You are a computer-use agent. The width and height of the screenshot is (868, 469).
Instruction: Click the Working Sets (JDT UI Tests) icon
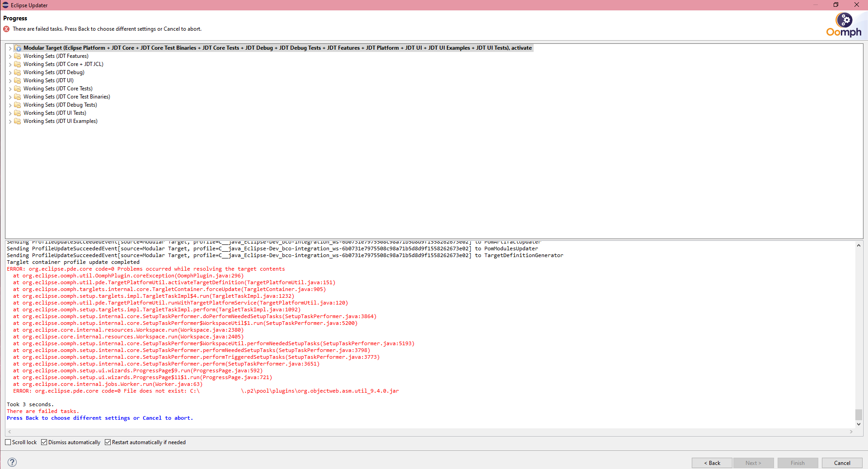[x=18, y=113]
